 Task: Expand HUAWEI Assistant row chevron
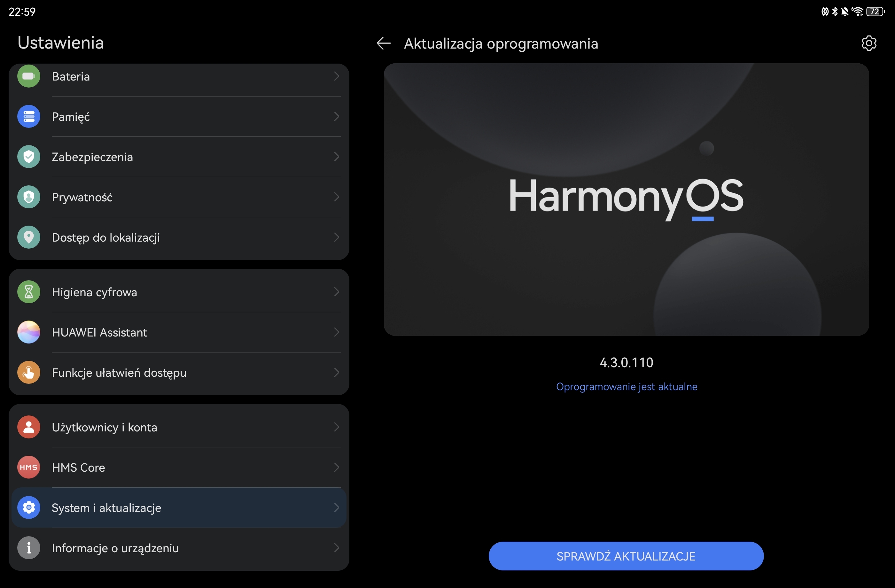337,332
